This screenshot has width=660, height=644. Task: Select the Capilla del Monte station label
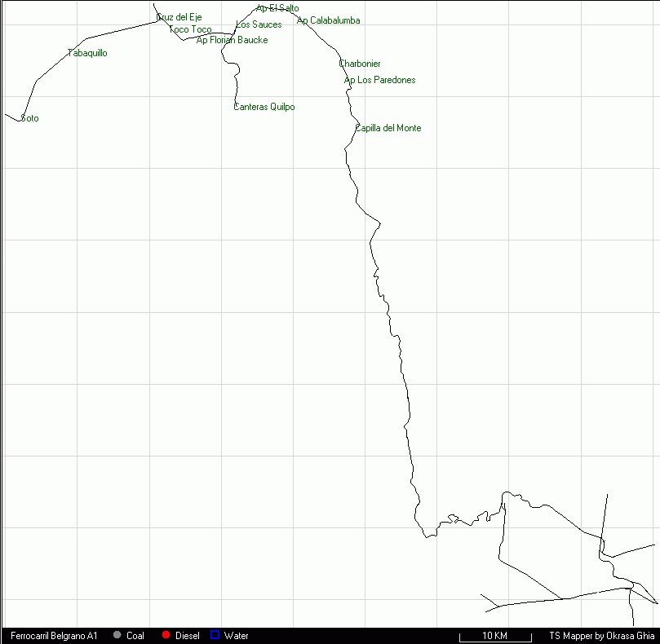388,128
